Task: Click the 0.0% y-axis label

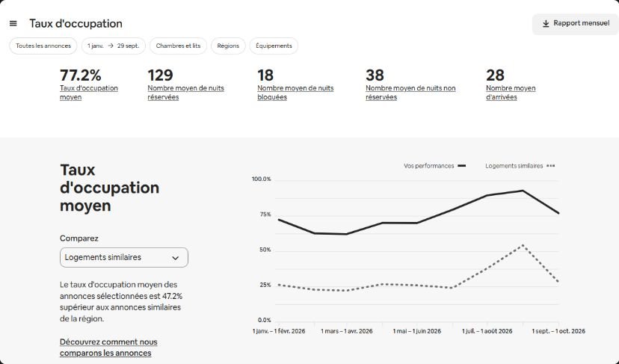Action: pyautogui.click(x=265, y=320)
